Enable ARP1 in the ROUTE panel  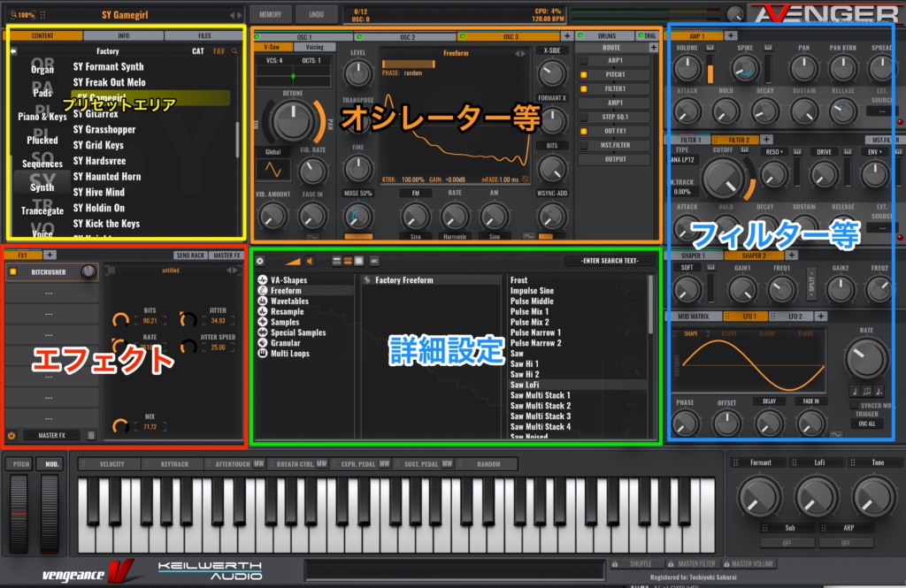[582, 60]
